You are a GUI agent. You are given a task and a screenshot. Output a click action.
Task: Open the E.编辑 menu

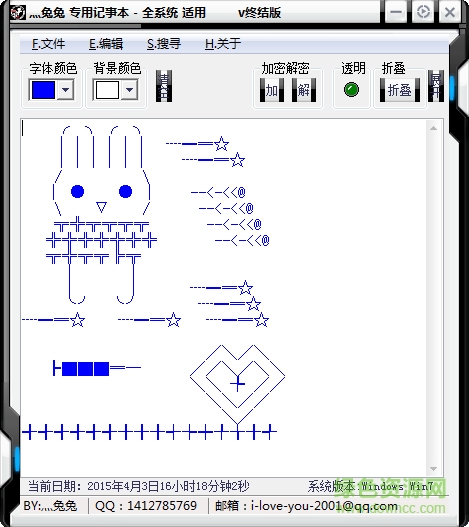click(x=106, y=44)
